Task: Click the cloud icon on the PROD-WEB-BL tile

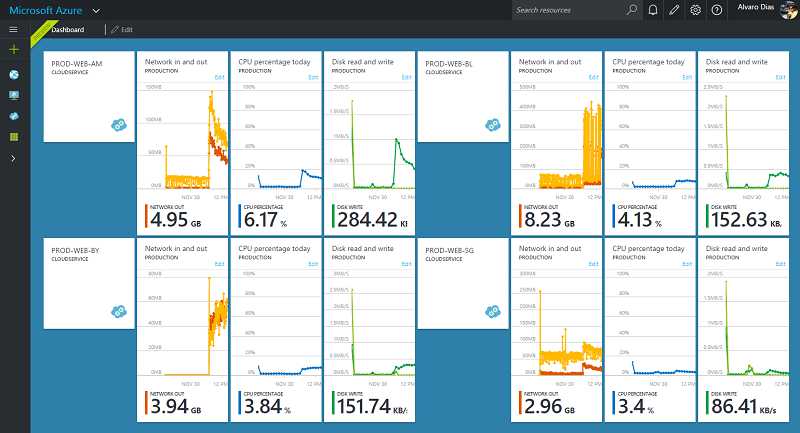Action: 493,124
